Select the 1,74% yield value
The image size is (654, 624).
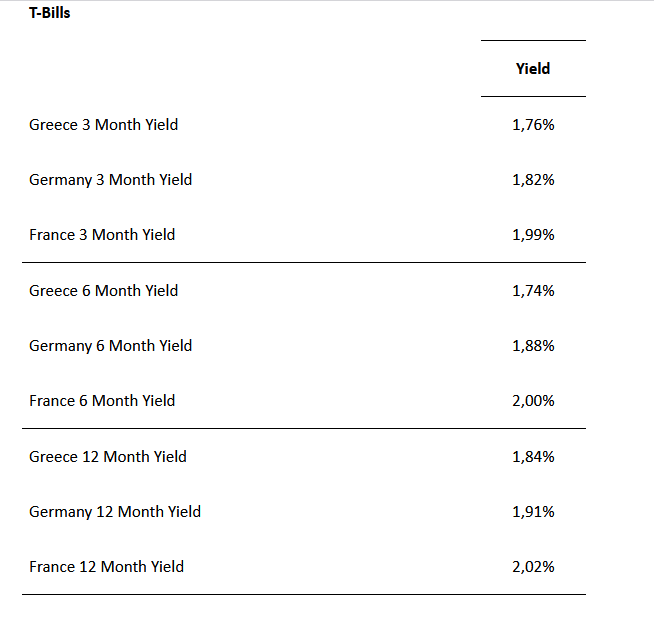tap(533, 291)
